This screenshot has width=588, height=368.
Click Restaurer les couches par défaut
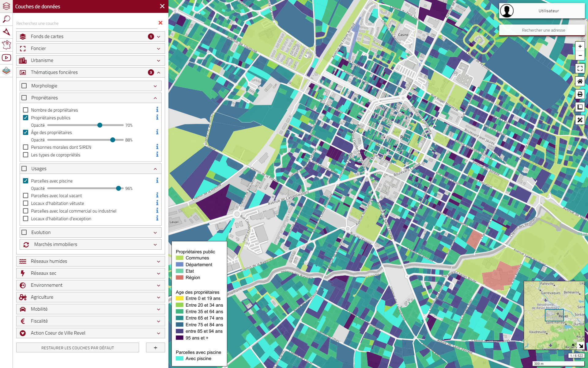click(x=77, y=348)
